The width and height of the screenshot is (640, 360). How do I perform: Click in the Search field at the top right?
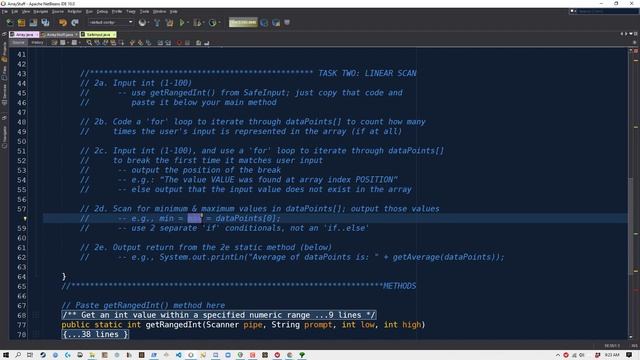click(607, 11)
